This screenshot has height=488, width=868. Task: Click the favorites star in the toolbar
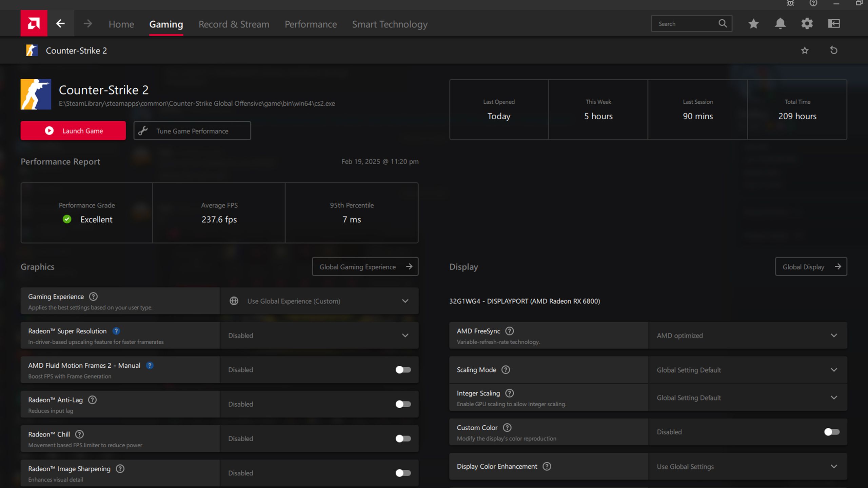pyautogui.click(x=753, y=23)
